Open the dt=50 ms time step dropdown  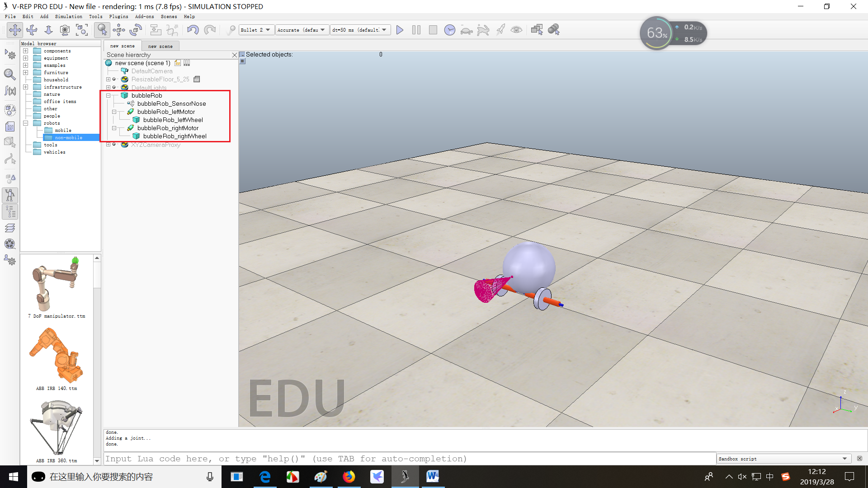tap(360, 30)
